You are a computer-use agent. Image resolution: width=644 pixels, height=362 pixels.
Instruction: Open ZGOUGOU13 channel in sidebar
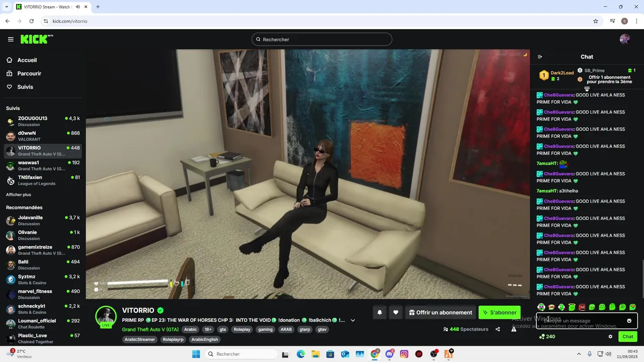(x=43, y=121)
